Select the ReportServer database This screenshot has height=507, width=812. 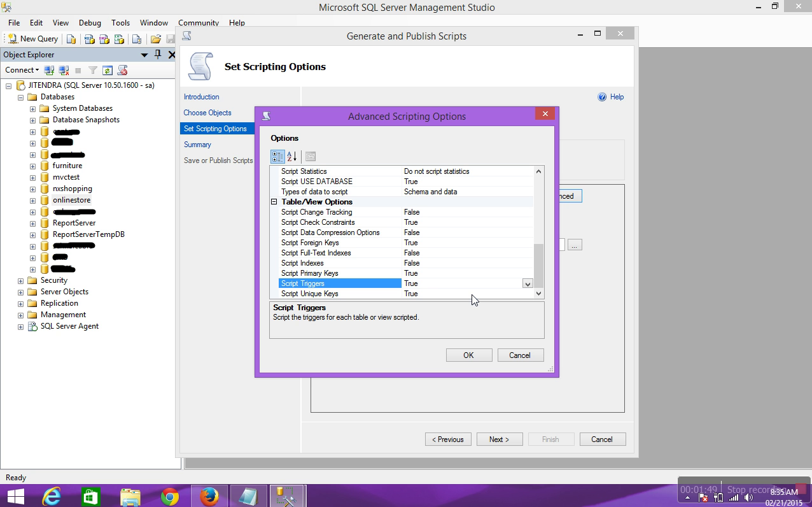pyautogui.click(x=74, y=223)
